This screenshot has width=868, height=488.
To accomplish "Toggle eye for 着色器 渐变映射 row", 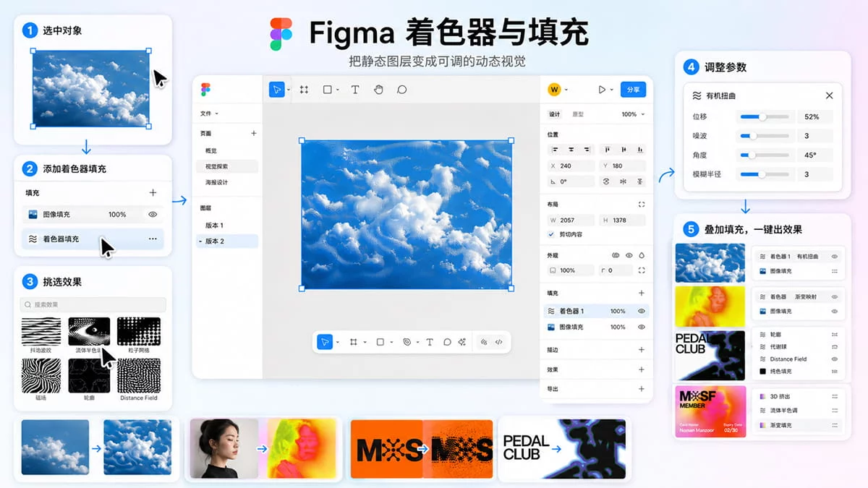I will (x=835, y=297).
